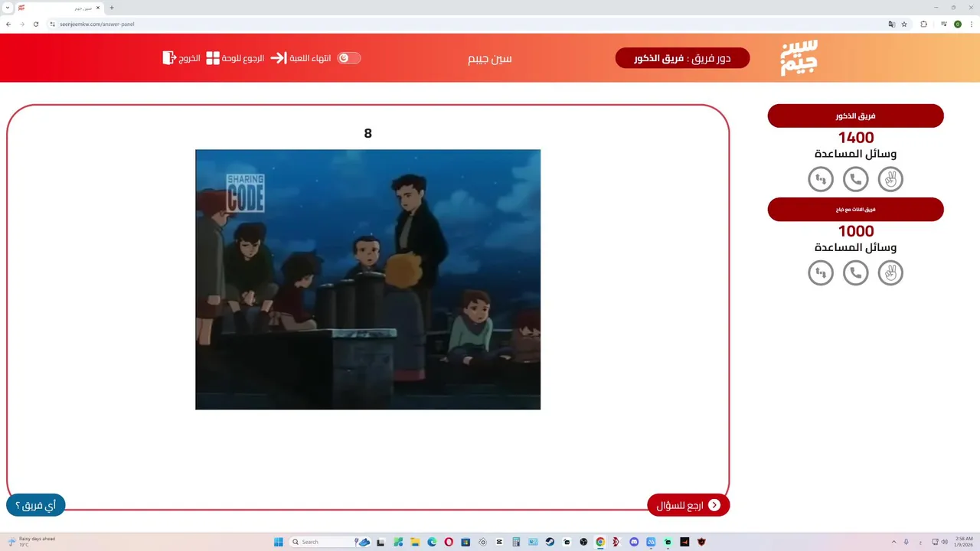Open the clock showing 2:58 AM
Screen dimensions: 980x551
pos(964,542)
